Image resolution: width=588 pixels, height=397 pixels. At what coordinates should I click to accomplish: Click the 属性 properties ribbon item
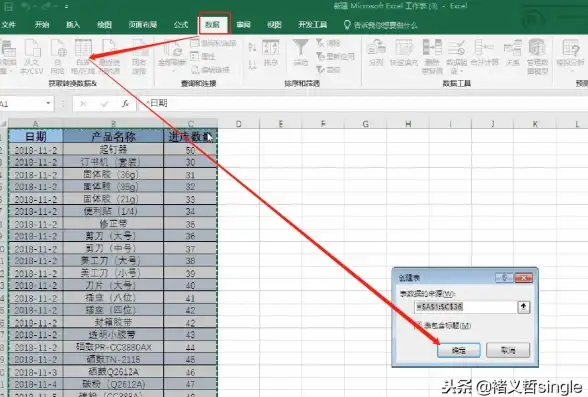(203, 56)
